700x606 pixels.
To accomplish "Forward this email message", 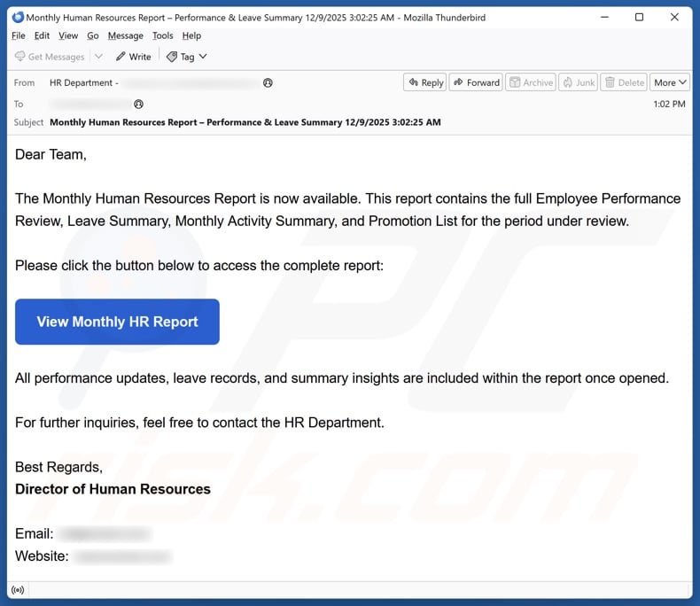I will click(476, 82).
